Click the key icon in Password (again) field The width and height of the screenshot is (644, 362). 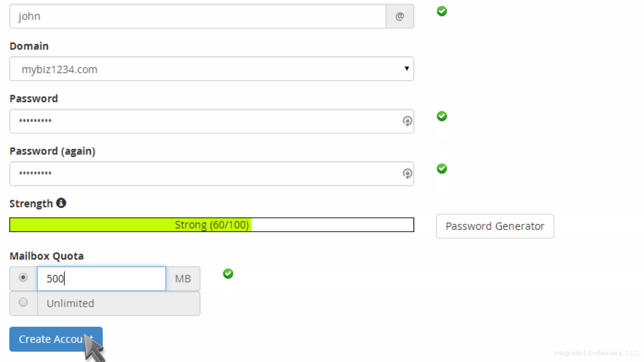point(408,173)
